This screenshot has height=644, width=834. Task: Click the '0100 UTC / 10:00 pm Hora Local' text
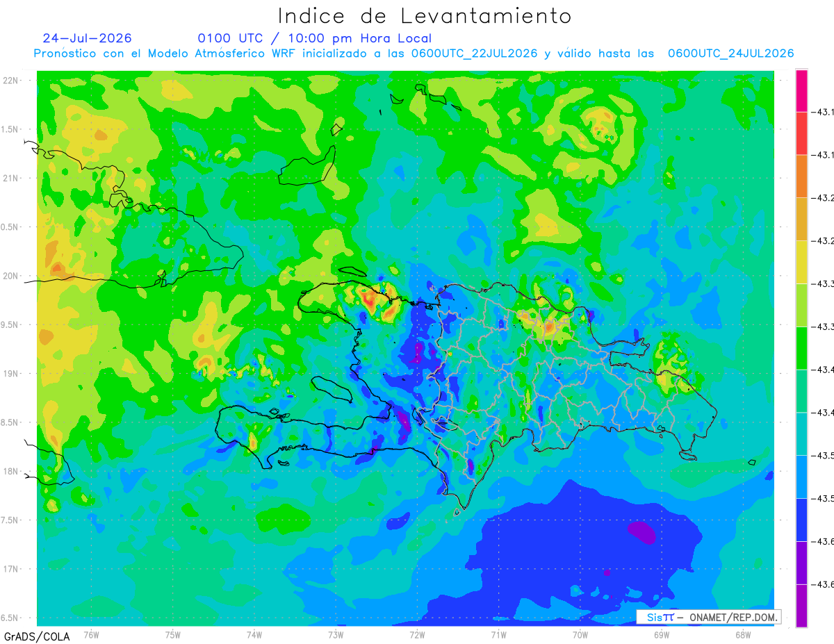[x=315, y=38]
